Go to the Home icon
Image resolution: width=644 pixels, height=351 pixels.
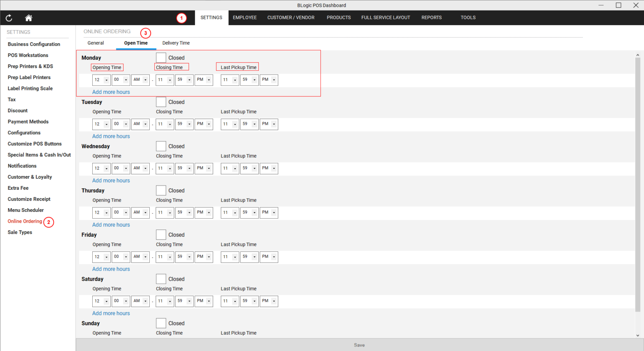coord(29,18)
